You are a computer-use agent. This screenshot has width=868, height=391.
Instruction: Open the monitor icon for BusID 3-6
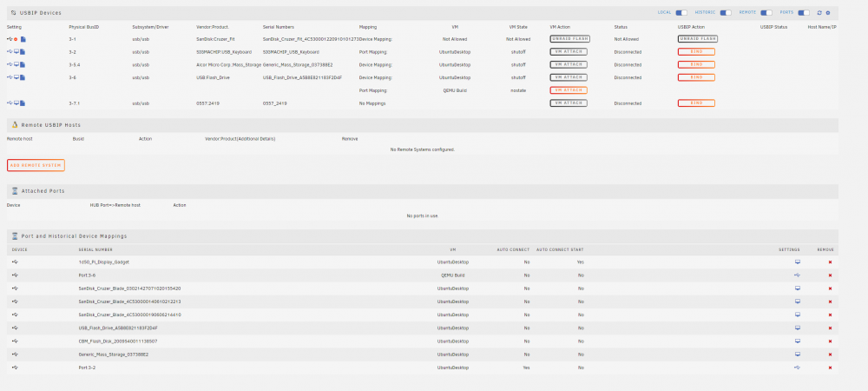coord(16,77)
